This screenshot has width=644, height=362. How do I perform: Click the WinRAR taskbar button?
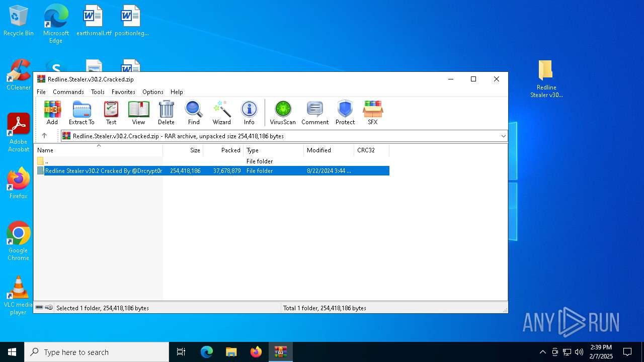tap(280, 352)
